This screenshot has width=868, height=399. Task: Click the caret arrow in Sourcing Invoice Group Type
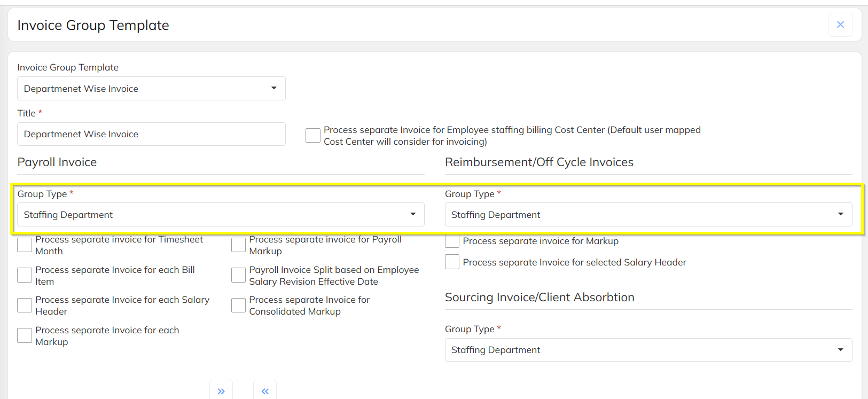[841, 350]
